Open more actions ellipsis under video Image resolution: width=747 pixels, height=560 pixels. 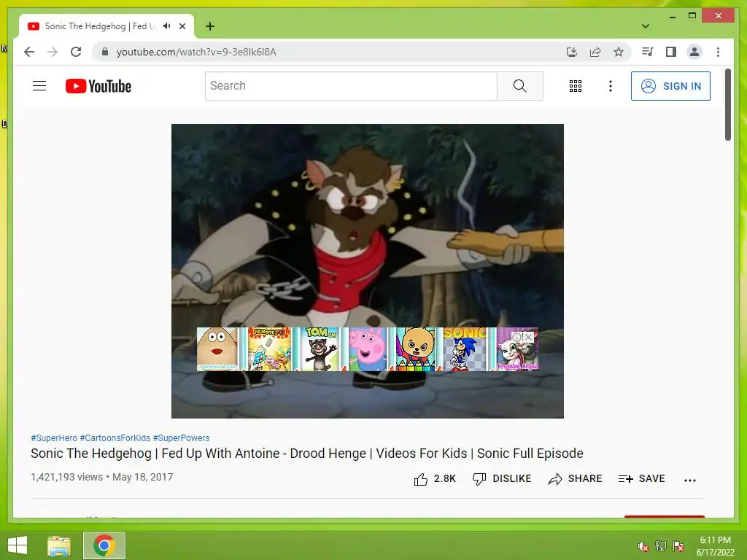690,480
